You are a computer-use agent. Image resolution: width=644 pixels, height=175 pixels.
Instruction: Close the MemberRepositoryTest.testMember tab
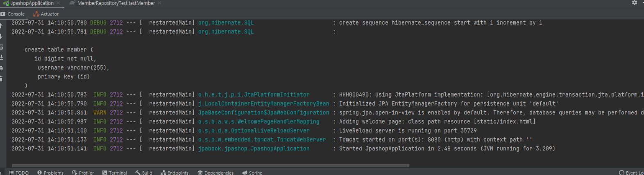(x=159, y=3)
